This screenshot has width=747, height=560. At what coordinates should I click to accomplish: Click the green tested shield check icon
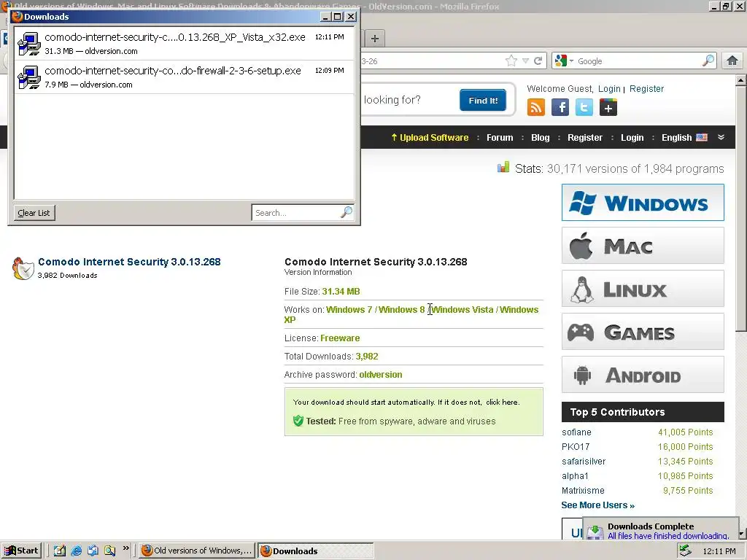(x=298, y=421)
